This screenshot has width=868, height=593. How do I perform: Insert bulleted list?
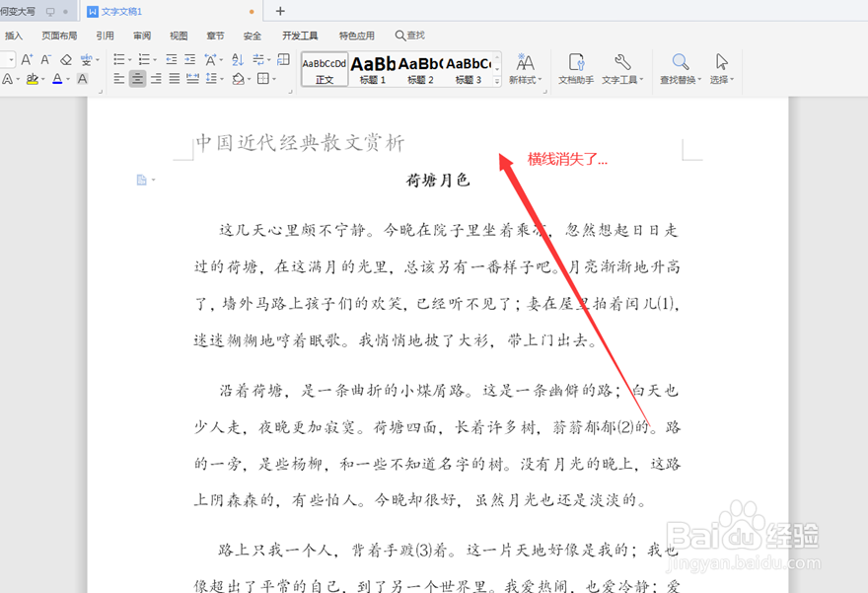point(119,60)
